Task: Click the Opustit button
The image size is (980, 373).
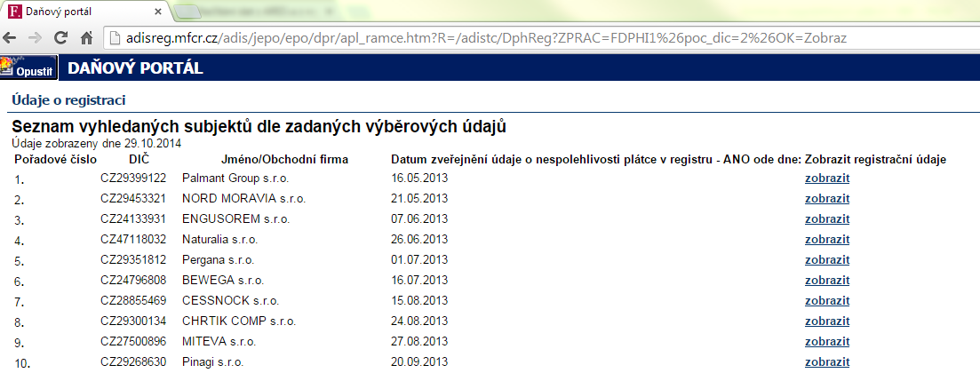Action: click(x=28, y=67)
